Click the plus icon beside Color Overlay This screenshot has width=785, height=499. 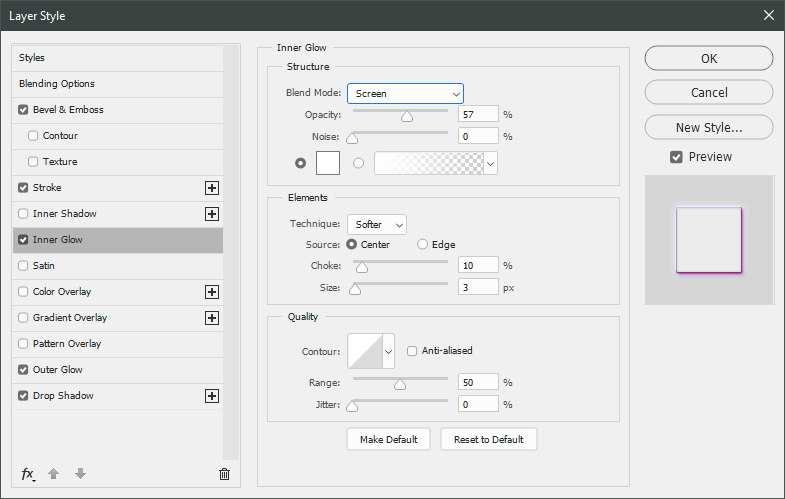click(x=211, y=292)
